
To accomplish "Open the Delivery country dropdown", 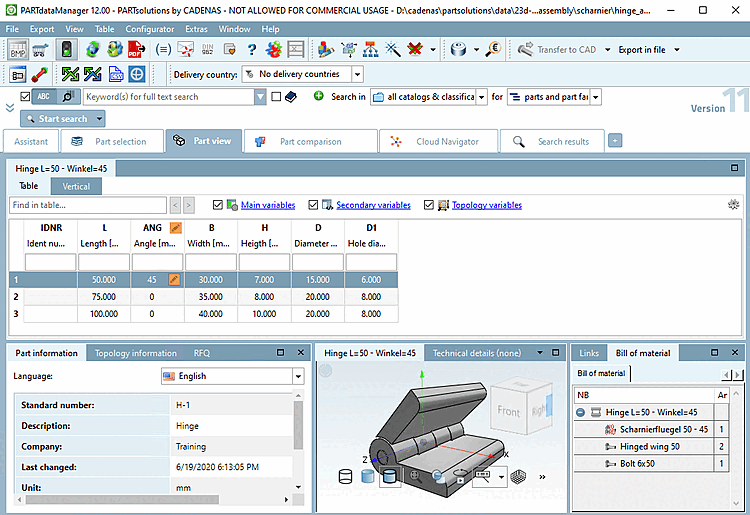I will coord(357,74).
